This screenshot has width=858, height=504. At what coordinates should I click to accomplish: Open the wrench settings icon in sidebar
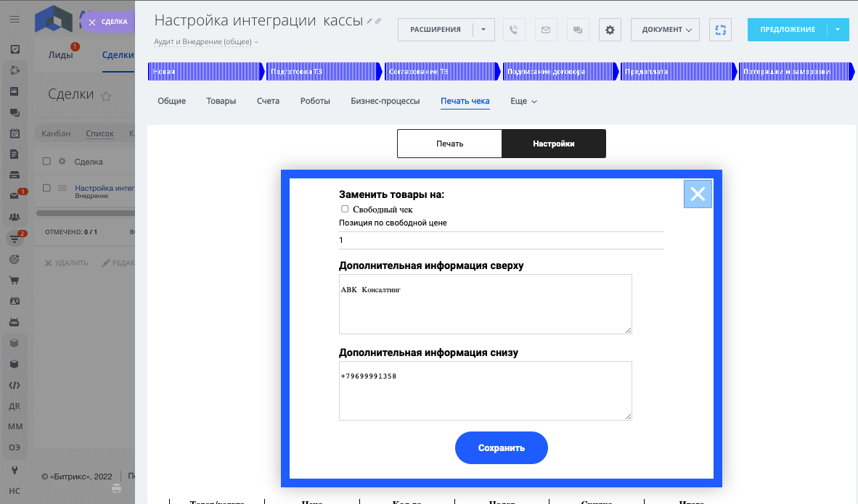click(15, 470)
